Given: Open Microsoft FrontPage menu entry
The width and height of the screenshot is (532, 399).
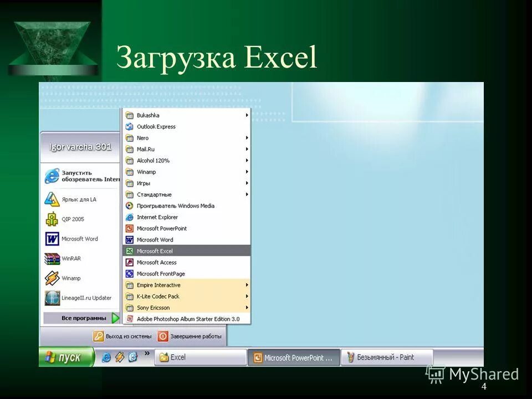Looking at the screenshot, I should click(187, 274).
